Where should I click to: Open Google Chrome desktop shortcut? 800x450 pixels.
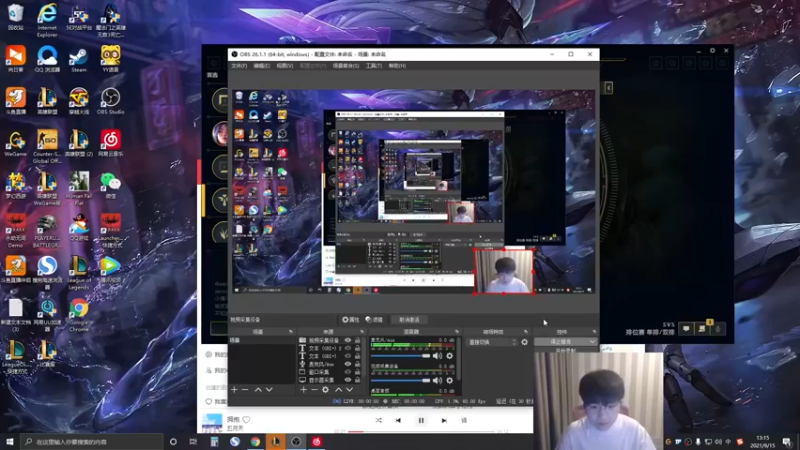[79, 315]
